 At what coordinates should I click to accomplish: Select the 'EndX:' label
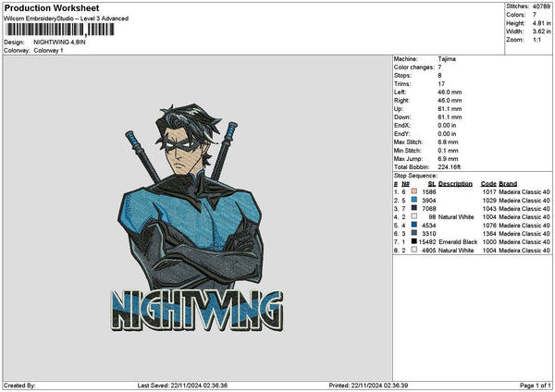pos(401,126)
